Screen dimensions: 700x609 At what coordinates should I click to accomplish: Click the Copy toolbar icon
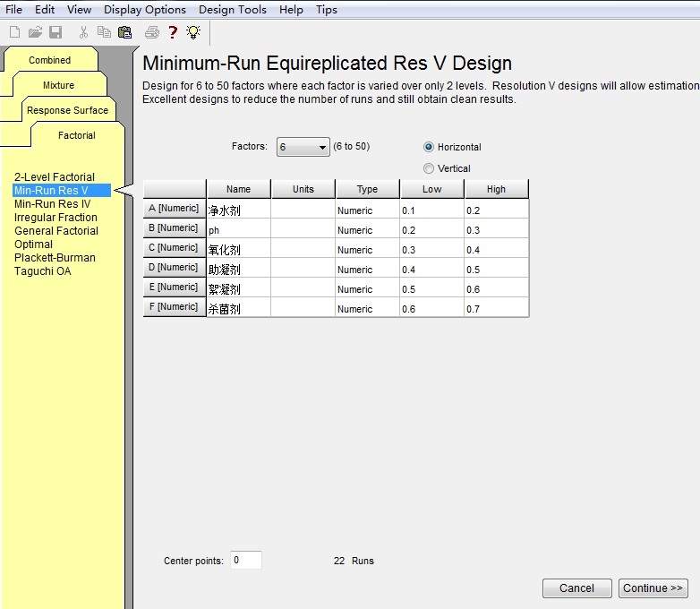point(104,32)
